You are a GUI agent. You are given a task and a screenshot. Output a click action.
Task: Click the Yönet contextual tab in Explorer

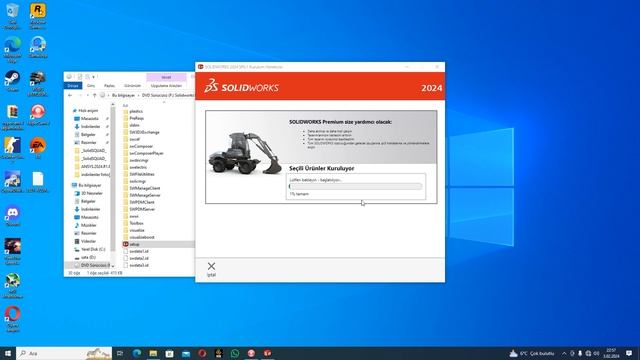pyautogui.click(x=166, y=77)
